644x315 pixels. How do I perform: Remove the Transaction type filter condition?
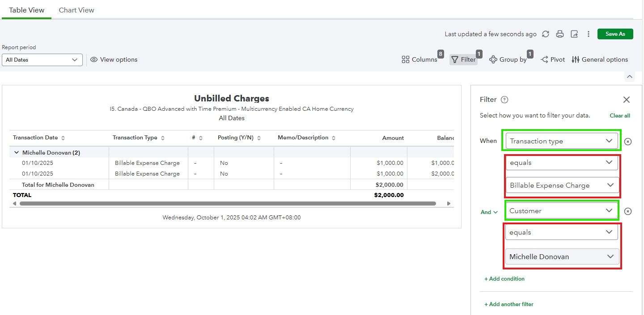pyautogui.click(x=628, y=141)
